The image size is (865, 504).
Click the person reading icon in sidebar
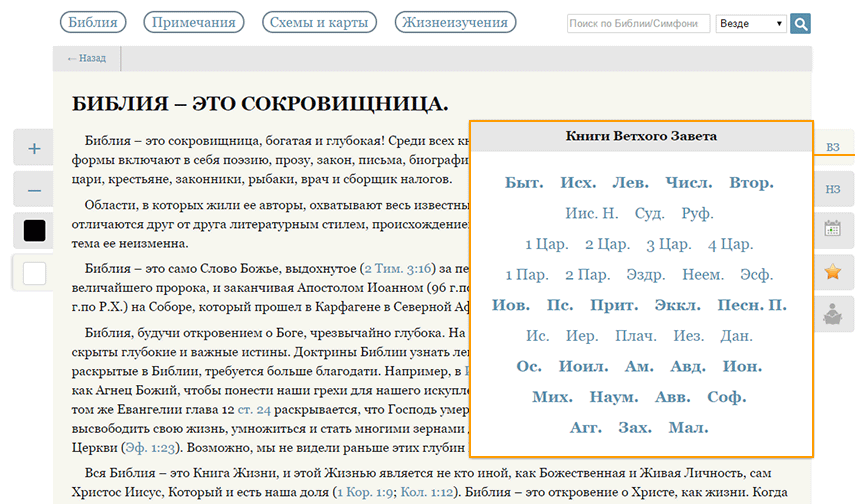[x=832, y=314]
